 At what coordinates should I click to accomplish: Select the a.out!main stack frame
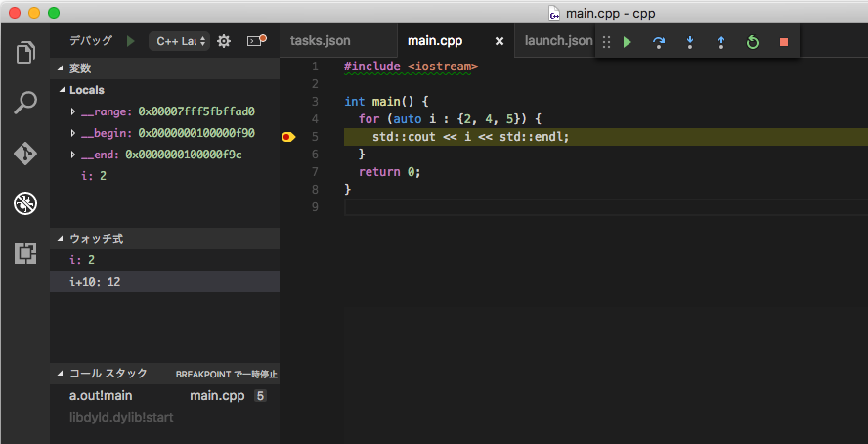click(x=164, y=396)
